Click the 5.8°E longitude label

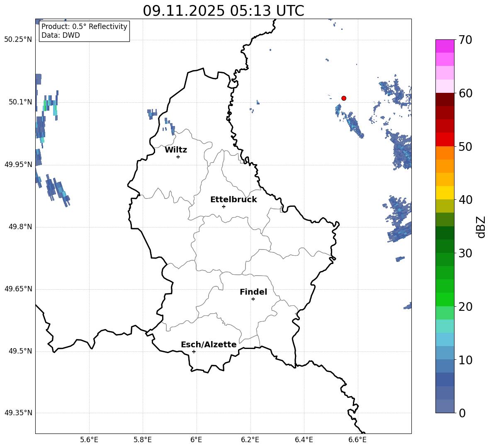[x=143, y=440]
